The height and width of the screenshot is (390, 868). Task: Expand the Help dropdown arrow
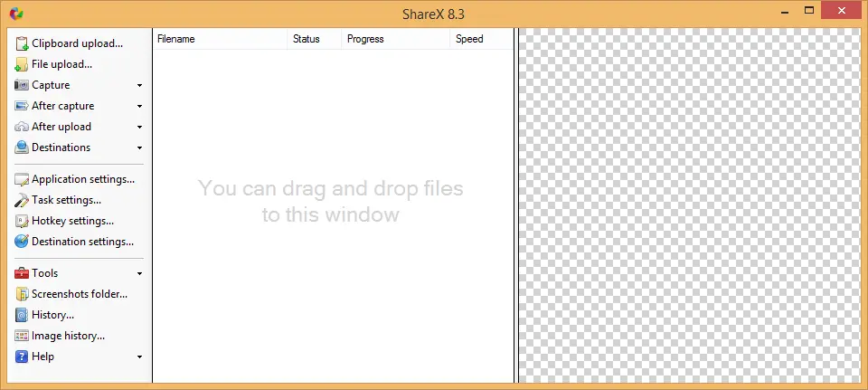click(x=139, y=357)
